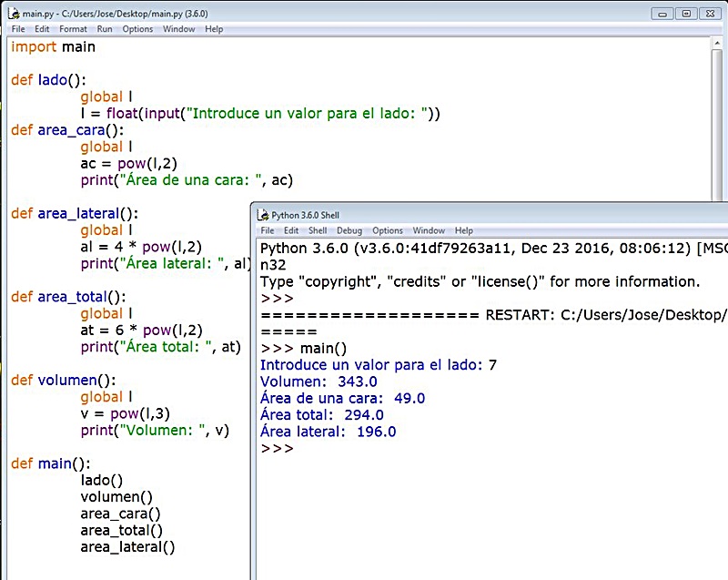Open the Options menu in the editor

[137, 28]
